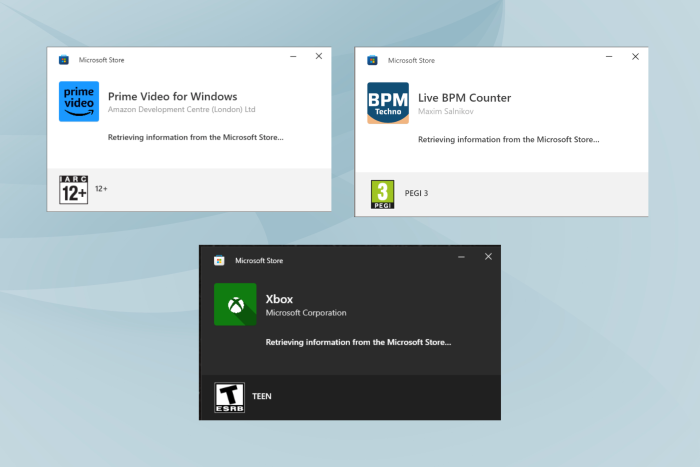Click 'Microsoft Store' title text in Xbox window

(259, 261)
